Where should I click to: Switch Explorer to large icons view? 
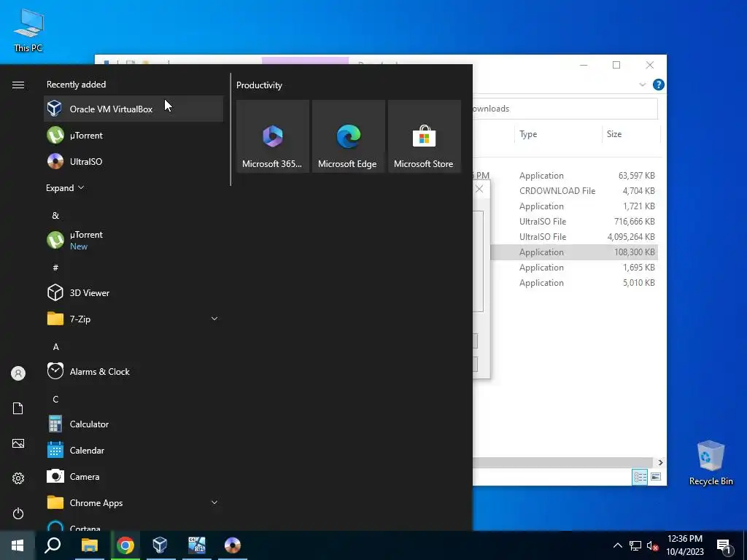tap(656, 477)
